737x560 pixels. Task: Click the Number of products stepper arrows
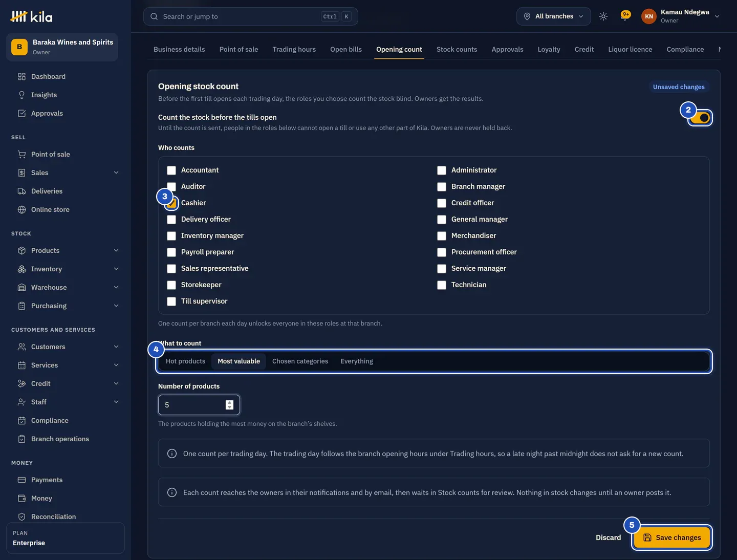coord(229,405)
